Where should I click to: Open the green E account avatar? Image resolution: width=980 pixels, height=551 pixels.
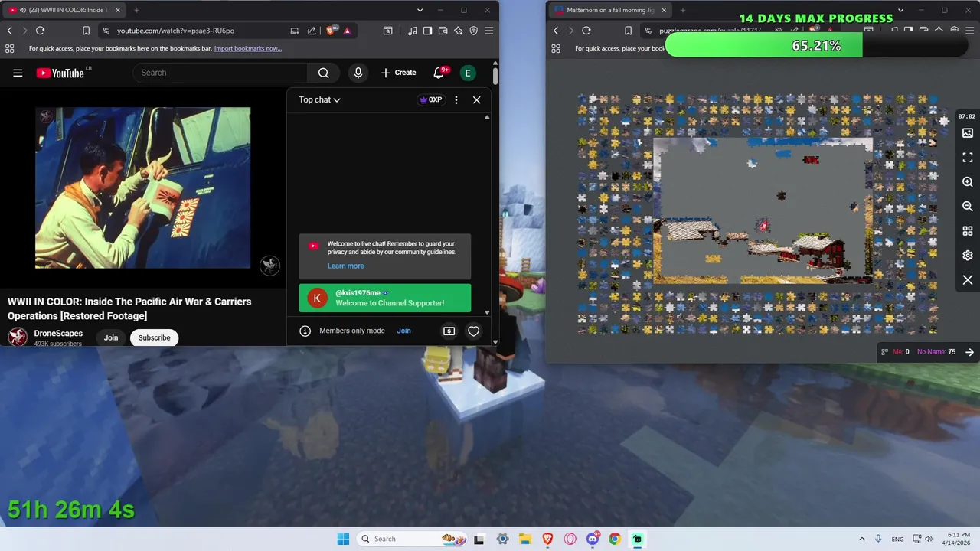(x=468, y=73)
